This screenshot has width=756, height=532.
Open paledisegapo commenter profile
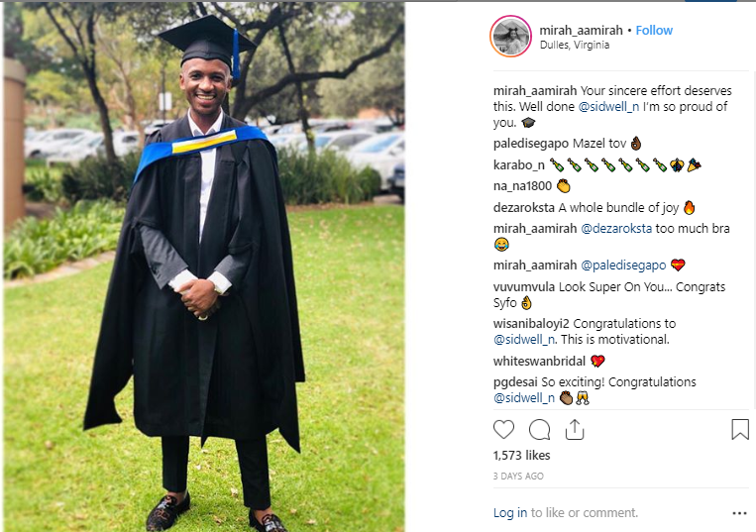[x=525, y=144]
